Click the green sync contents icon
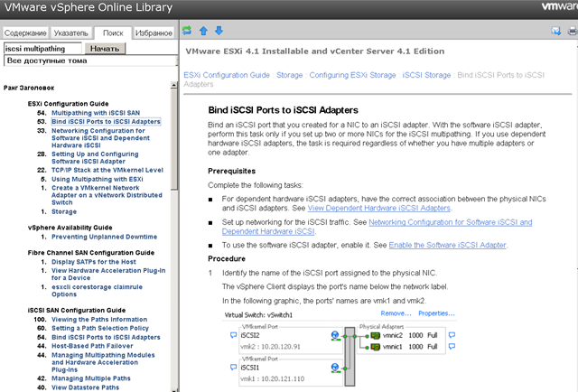 [187, 31]
